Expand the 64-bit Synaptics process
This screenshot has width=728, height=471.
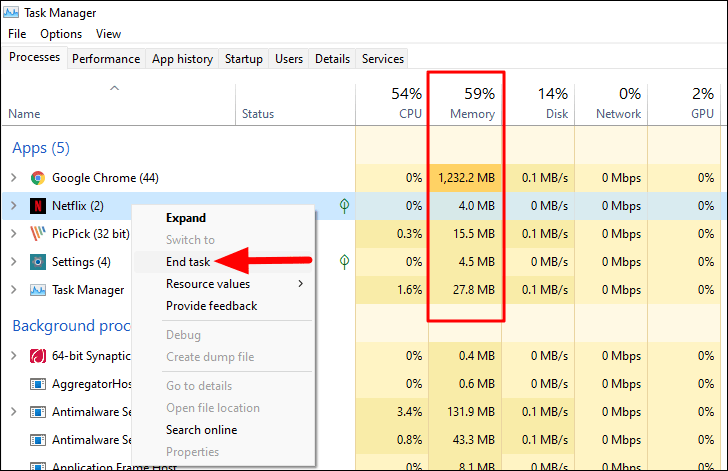tap(13, 356)
